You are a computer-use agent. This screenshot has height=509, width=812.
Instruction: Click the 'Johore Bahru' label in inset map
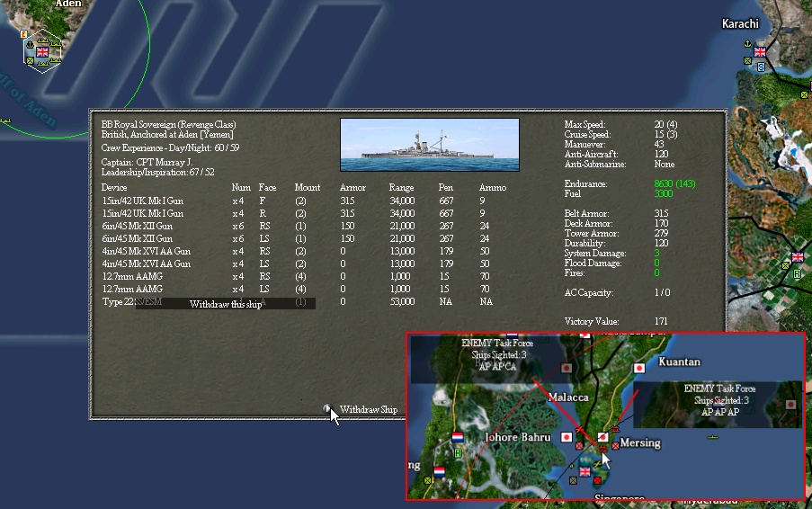click(x=517, y=437)
